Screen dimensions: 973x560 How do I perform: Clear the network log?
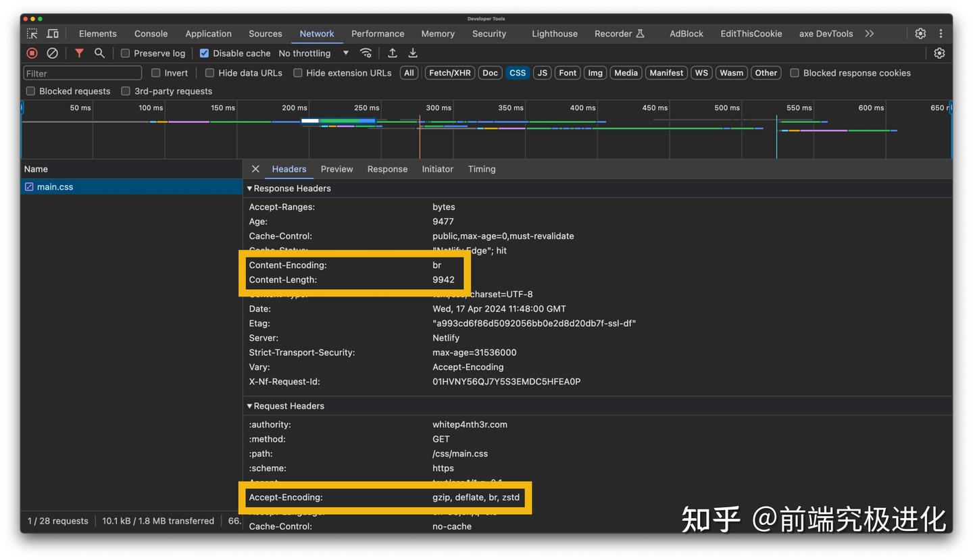52,53
